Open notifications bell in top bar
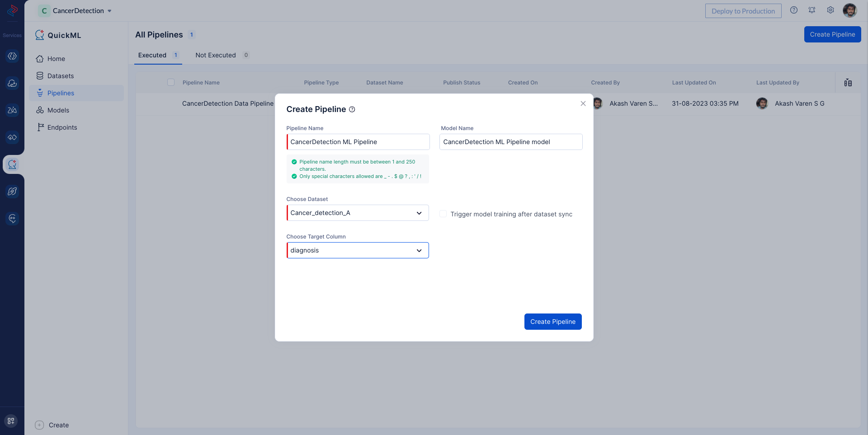This screenshot has height=435, width=868. pos(812,10)
